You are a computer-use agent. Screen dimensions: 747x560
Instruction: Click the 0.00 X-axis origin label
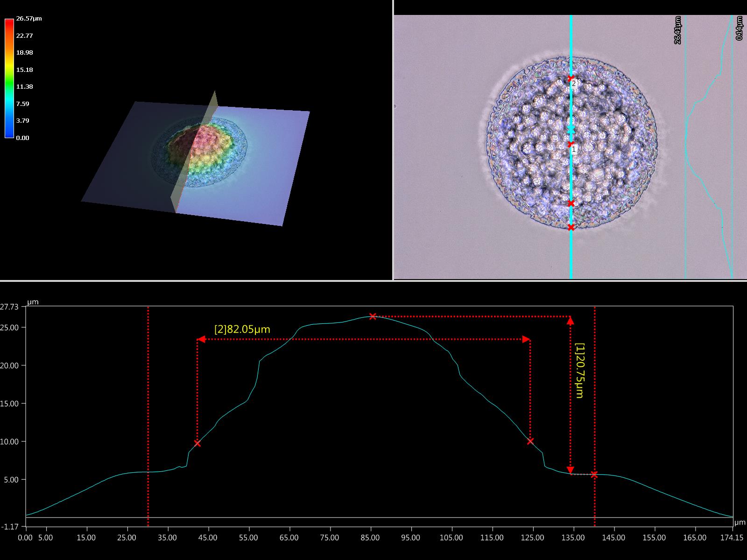click(25, 538)
